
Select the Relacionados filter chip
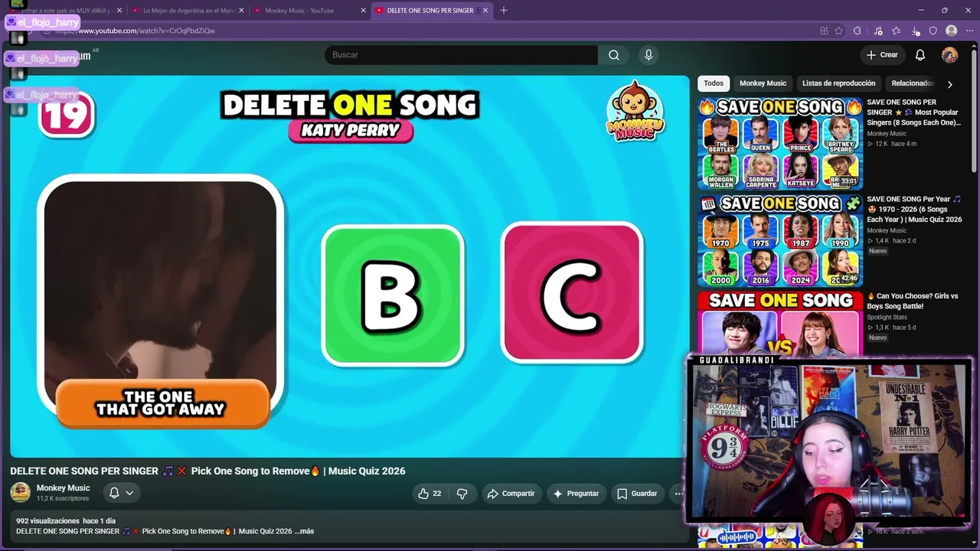[x=912, y=83]
